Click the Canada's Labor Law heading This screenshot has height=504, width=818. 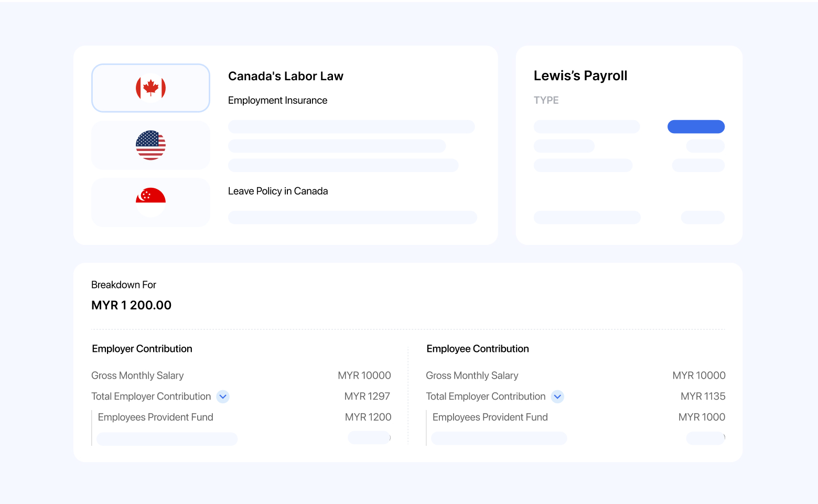[285, 77]
